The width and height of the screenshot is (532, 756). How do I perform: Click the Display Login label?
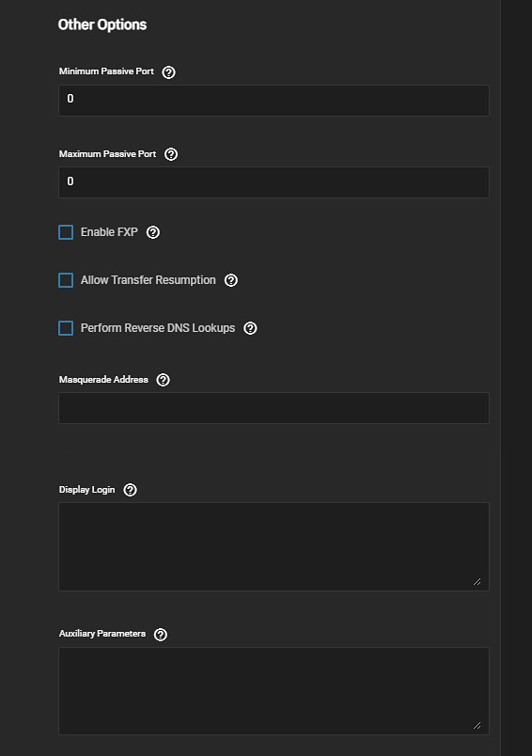tap(86, 490)
